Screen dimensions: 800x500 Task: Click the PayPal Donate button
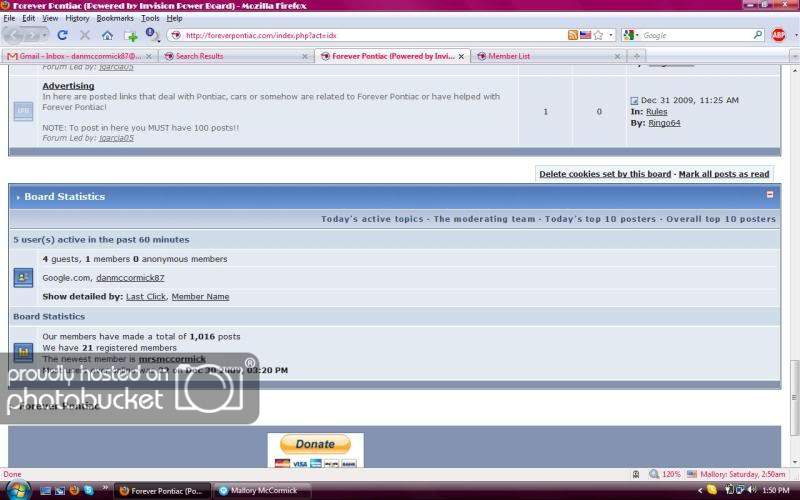[315, 444]
